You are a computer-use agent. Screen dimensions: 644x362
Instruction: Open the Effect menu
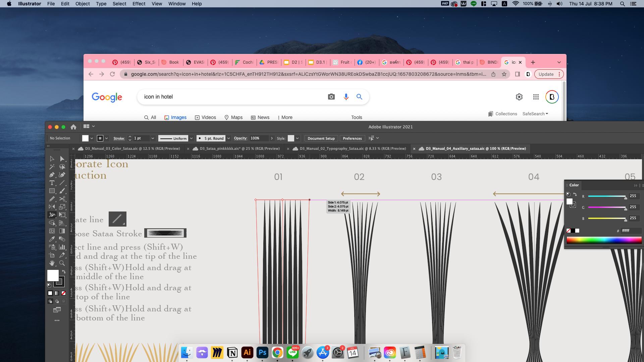[x=139, y=4]
